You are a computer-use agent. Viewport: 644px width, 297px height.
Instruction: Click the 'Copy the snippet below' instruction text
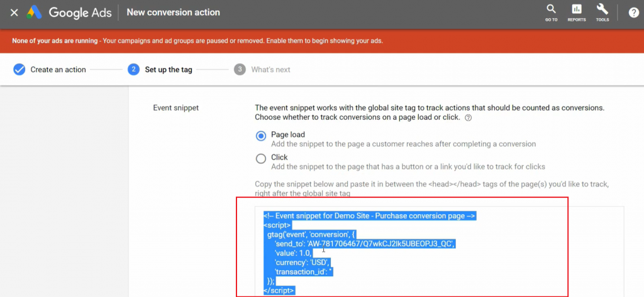[x=431, y=189]
